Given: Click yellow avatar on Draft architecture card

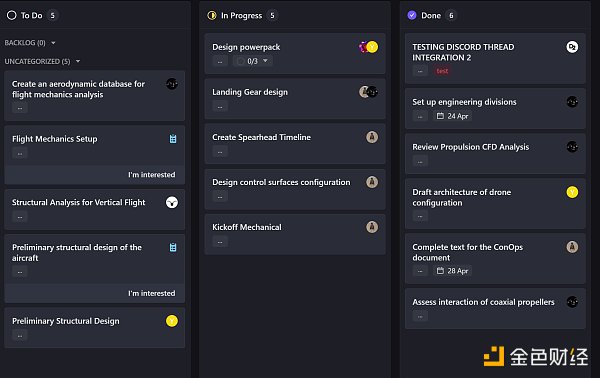Looking at the screenshot, I should [x=572, y=192].
